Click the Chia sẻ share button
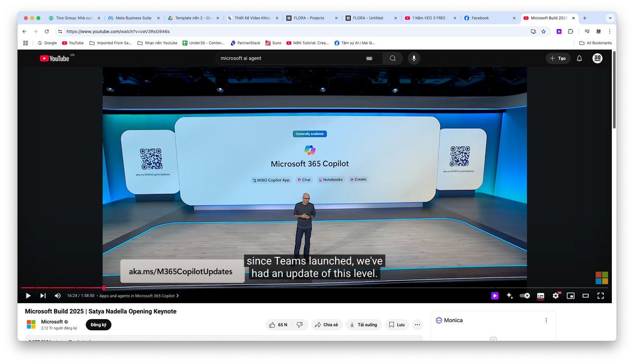The image size is (634, 364). tap(327, 324)
